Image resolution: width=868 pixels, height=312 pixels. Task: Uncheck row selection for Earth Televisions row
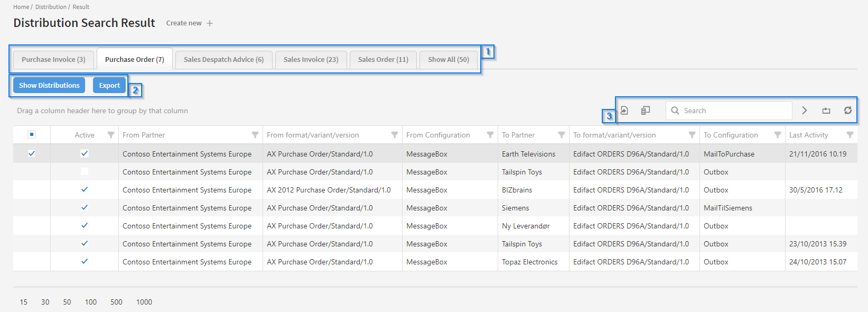tap(32, 153)
